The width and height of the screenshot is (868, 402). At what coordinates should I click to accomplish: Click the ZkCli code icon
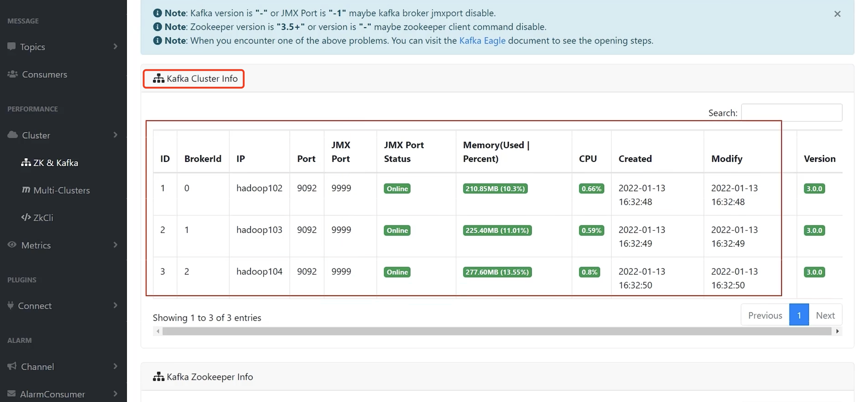[x=26, y=217]
